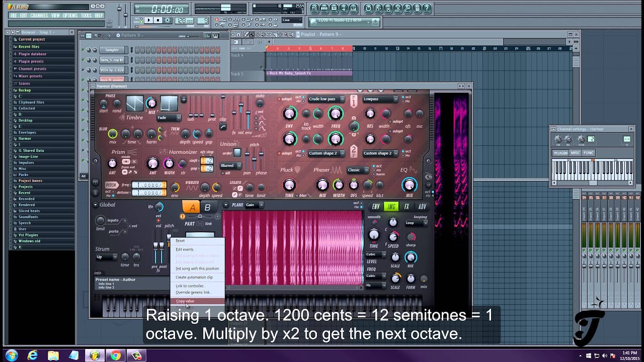Image resolution: width=644 pixels, height=362 pixels.
Task: Open the Lowpass resonance type dropdown
Action: coord(380,99)
